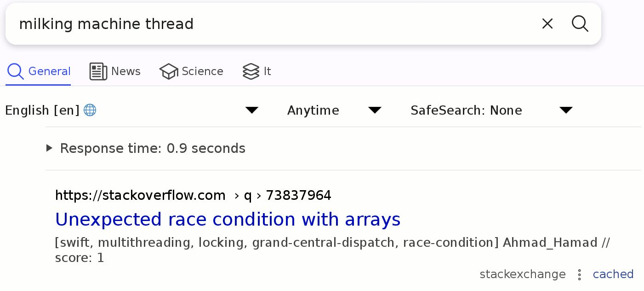This screenshot has height=291, width=644.
Task: Click the newspaper icon next to News
Action: (x=97, y=71)
